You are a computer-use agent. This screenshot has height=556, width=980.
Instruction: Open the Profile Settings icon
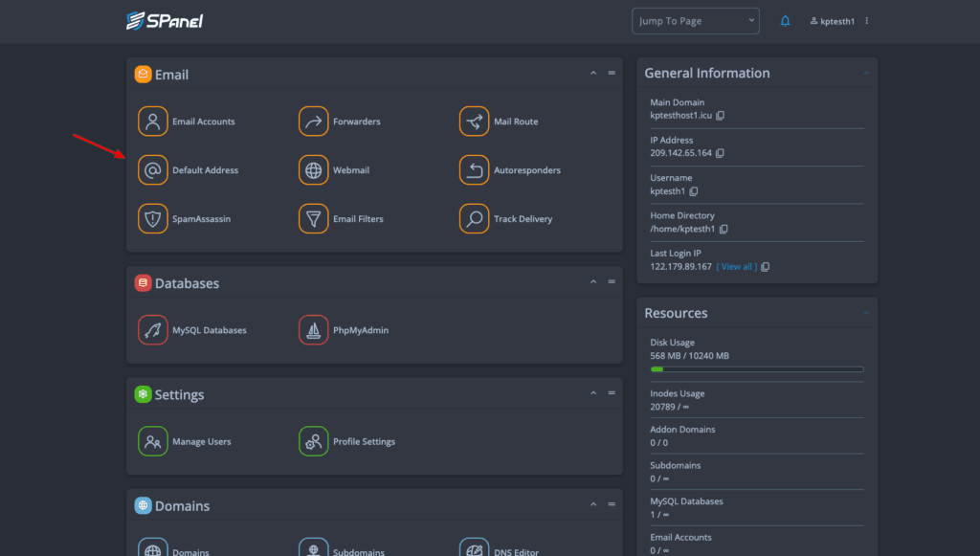tap(313, 441)
